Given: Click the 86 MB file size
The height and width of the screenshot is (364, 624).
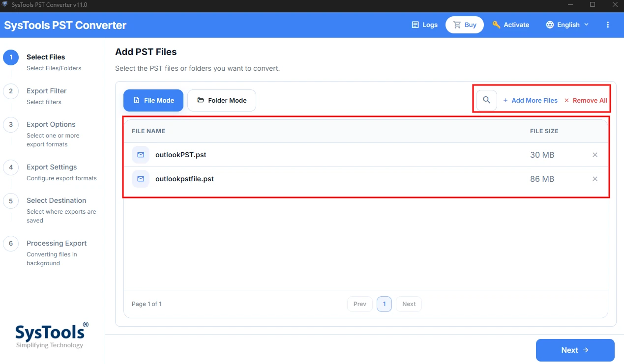Looking at the screenshot, I should [x=542, y=179].
